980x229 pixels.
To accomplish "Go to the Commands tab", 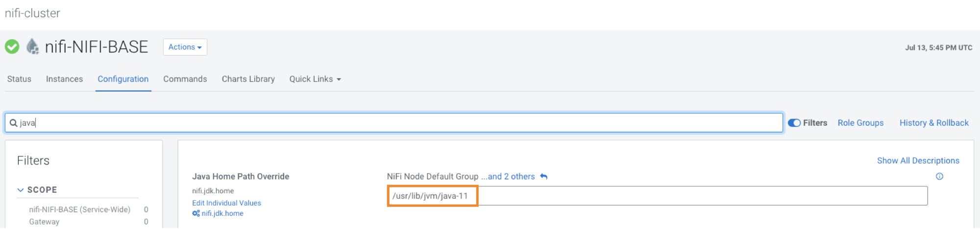I will 185,79.
